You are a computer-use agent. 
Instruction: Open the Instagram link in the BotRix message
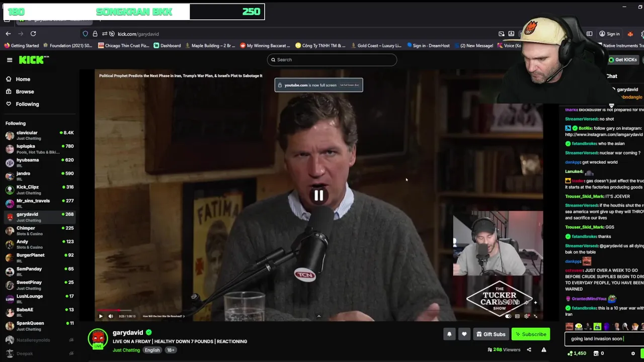coord(604,135)
